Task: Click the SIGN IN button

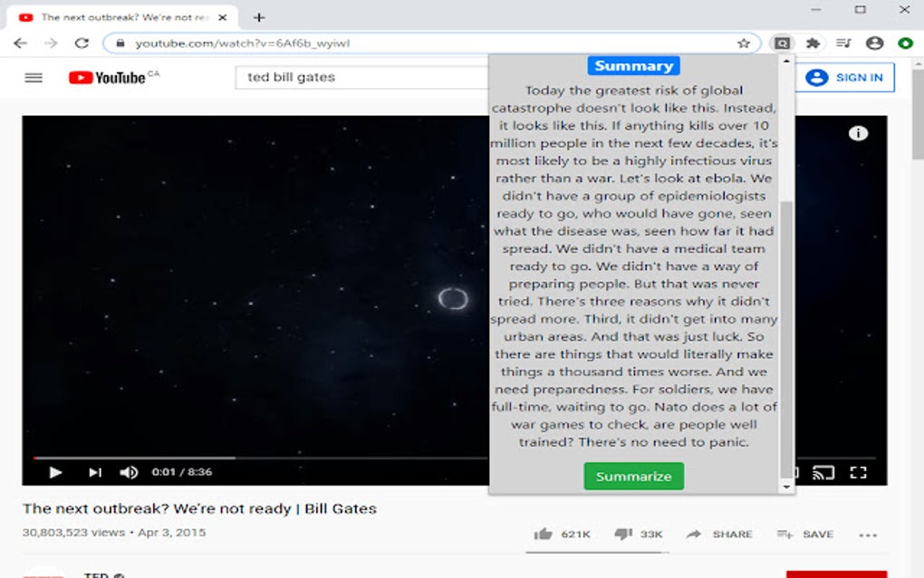Action: click(x=845, y=77)
